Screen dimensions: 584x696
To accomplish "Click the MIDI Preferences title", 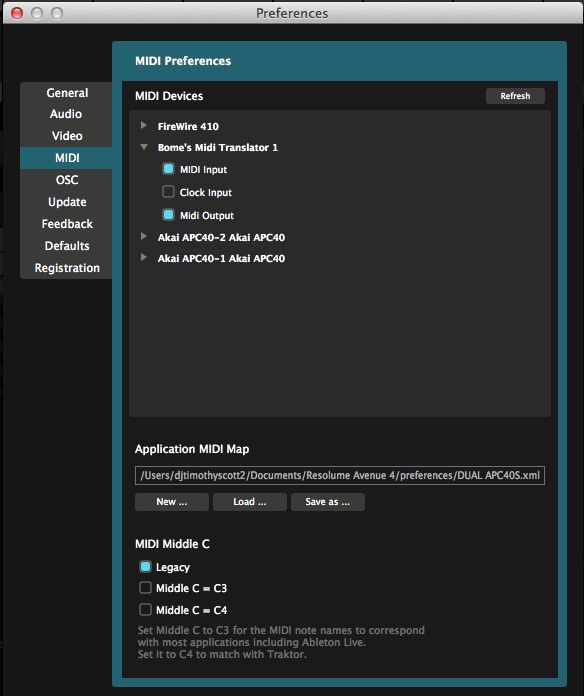I will pyautogui.click(x=183, y=61).
